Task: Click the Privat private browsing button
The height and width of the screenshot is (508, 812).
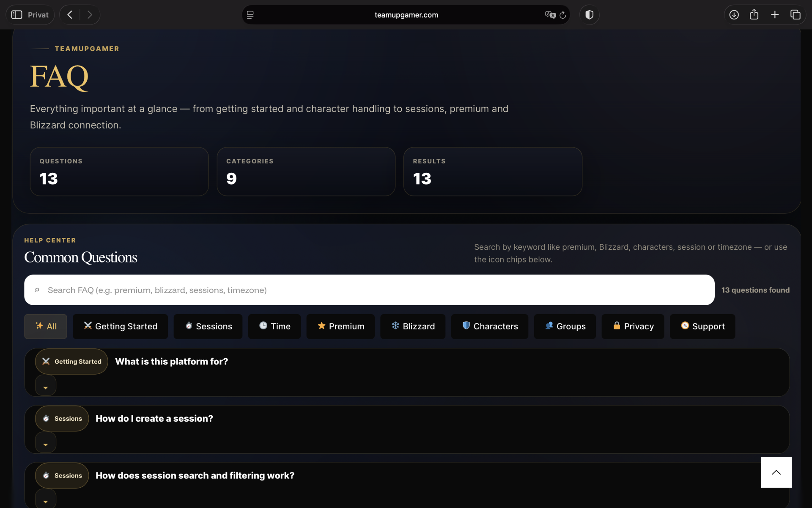Action: pos(30,14)
